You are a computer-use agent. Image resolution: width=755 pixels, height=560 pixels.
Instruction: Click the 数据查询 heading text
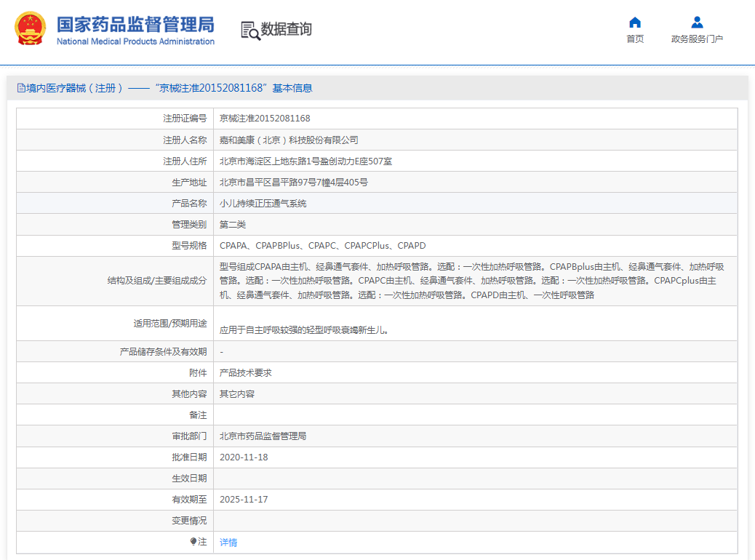287,29
